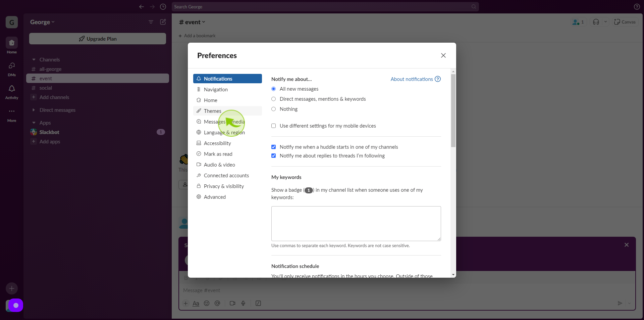Image resolution: width=644 pixels, height=320 pixels.
Task: Open the #event channel name dropdown
Action: (x=192, y=22)
